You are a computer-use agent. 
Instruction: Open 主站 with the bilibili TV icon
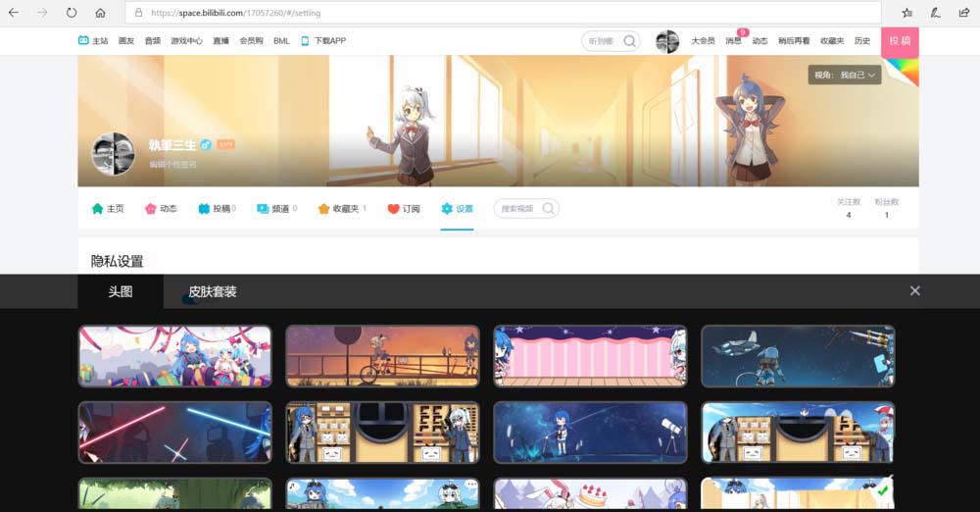tap(92, 40)
